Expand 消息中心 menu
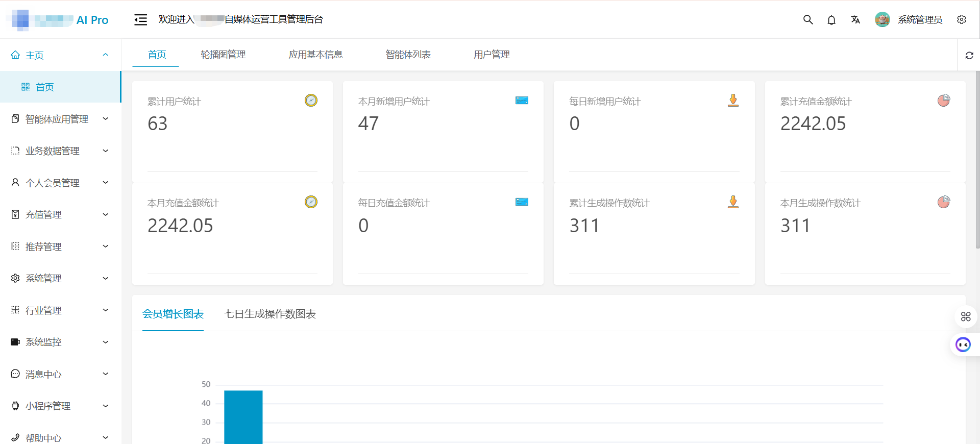The width and height of the screenshot is (980, 444). [106, 374]
